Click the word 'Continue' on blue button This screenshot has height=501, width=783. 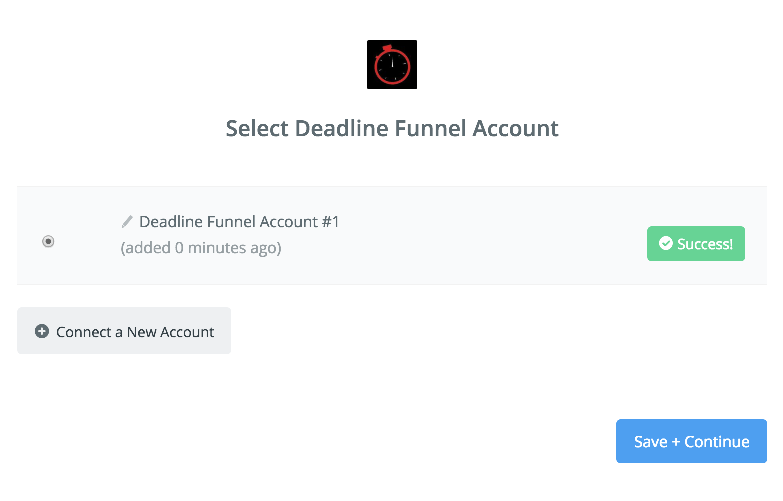click(717, 442)
